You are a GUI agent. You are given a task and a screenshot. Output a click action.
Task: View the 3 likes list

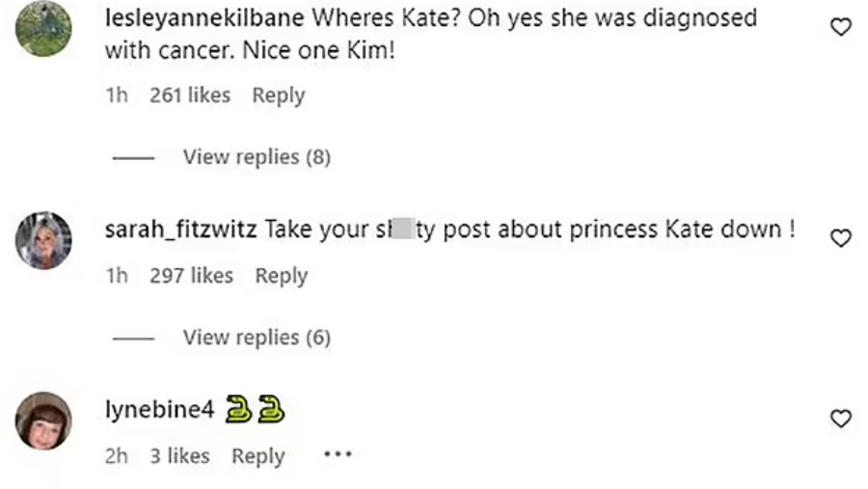[179, 456]
